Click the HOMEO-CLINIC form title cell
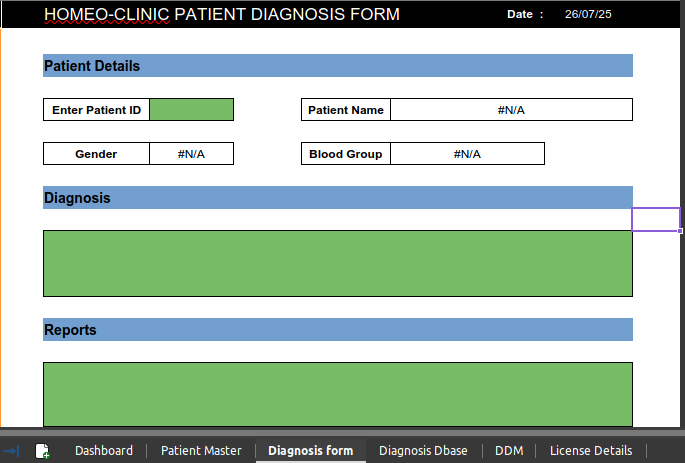685x463 pixels. pyautogui.click(x=222, y=14)
